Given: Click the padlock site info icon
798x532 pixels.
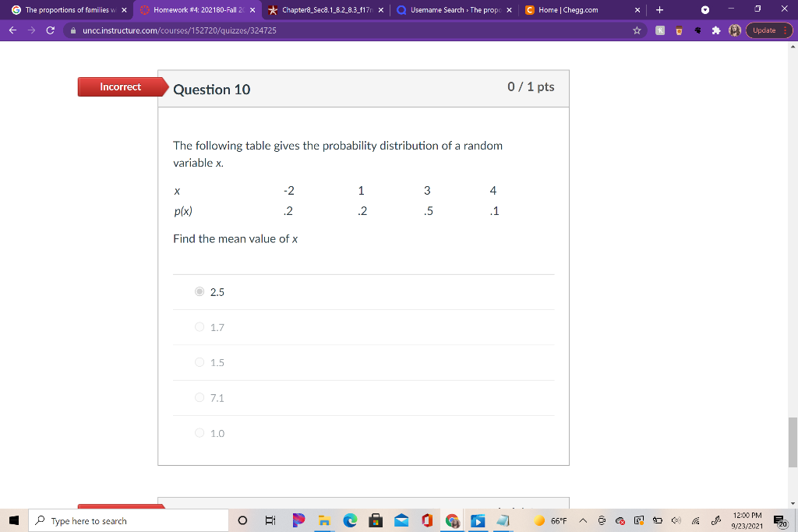Looking at the screenshot, I should tap(73, 30).
